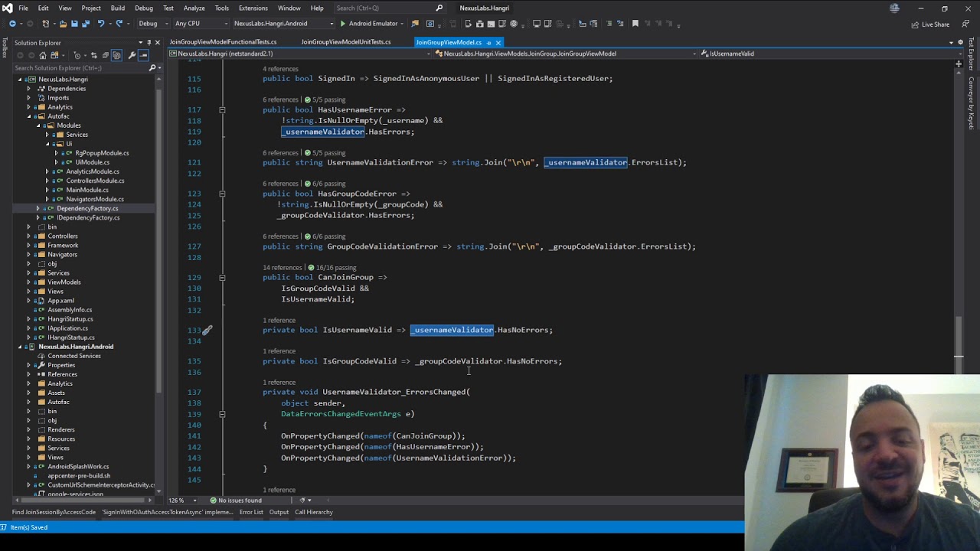This screenshot has width=980, height=551.
Task: Close the JoinGroupViewModel.cs tab
Action: point(498,42)
